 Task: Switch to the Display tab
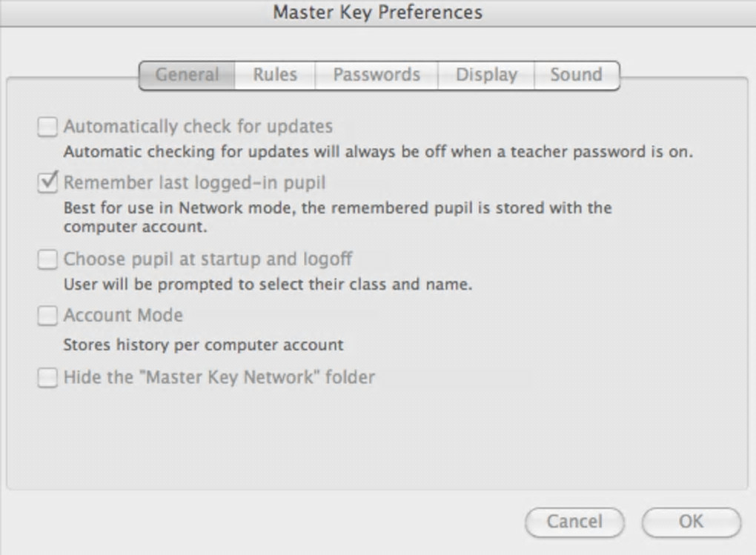coord(486,75)
